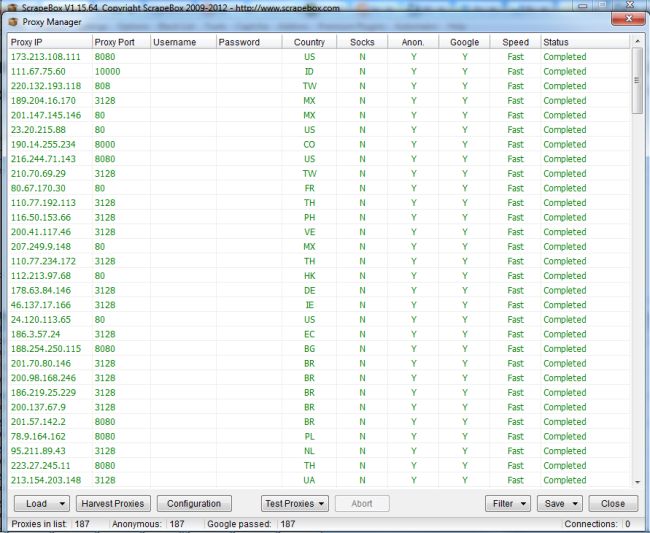Select proxy row 186.3.57.24
Screen dimensions: 650x533
pos(319,334)
